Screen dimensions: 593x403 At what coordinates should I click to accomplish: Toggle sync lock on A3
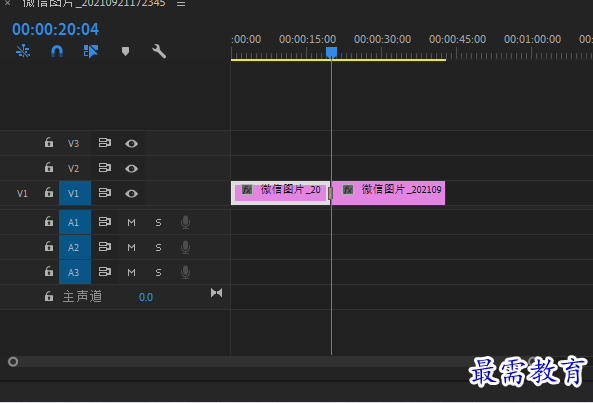[x=105, y=271]
